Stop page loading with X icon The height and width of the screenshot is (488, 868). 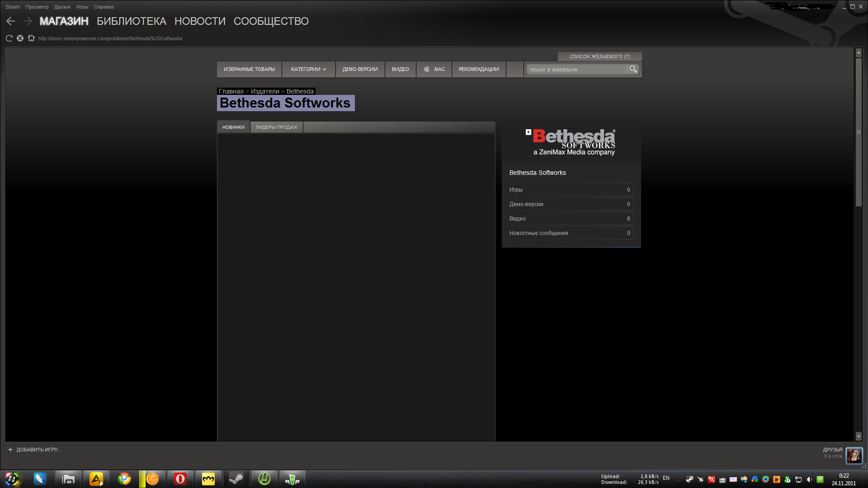point(20,38)
